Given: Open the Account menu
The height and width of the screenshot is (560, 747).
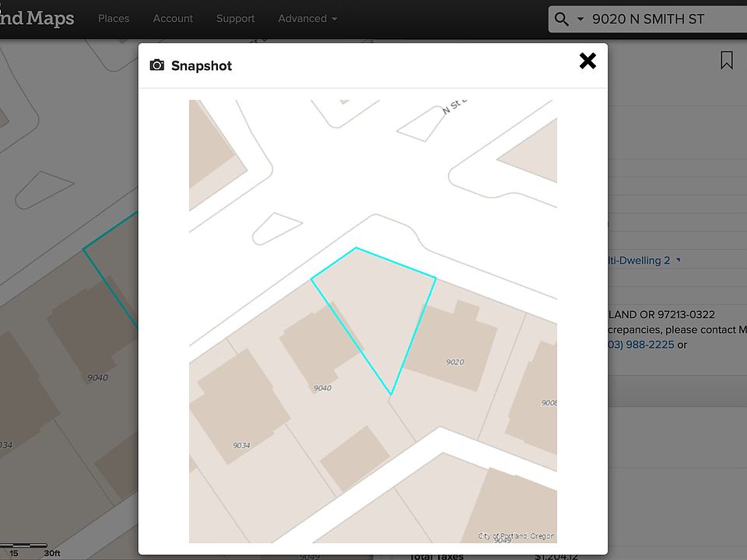Looking at the screenshot, I should (x=173, y=19).
